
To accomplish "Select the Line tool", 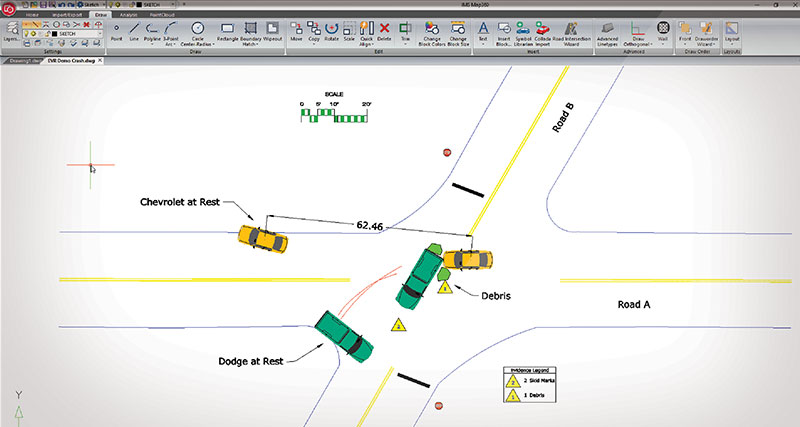I will tap(134, 31).
